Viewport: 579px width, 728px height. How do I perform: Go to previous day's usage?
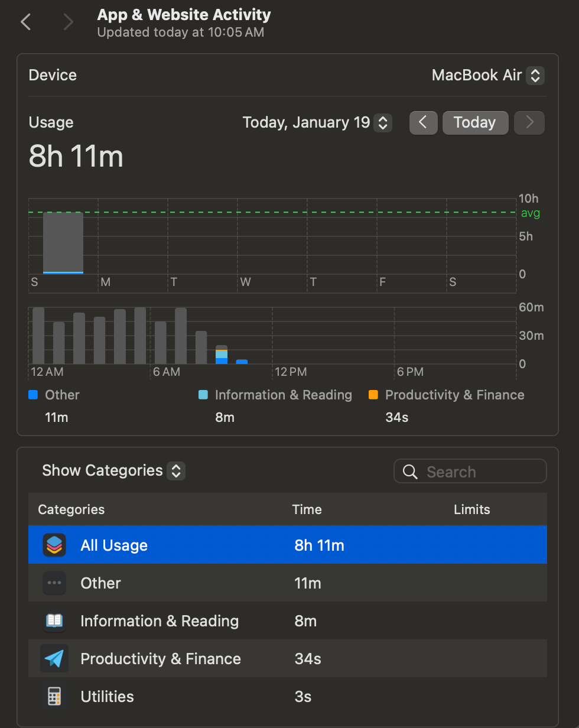coord(423,123)
